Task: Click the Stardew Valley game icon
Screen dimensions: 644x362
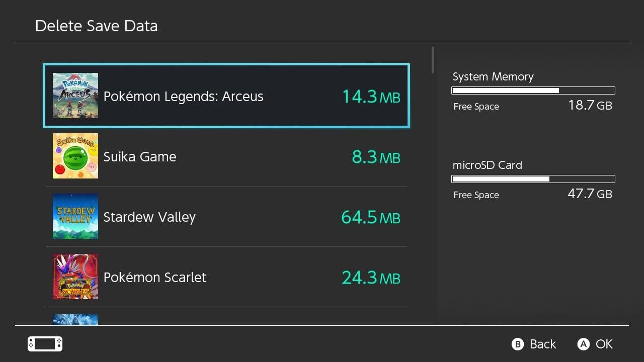Action: pos(75,216)
